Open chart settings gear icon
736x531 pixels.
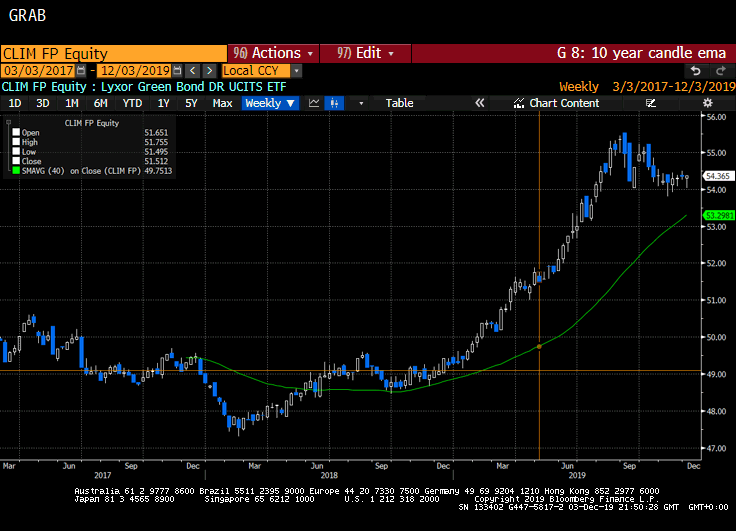pyautogui.click(x=707, y=103)
